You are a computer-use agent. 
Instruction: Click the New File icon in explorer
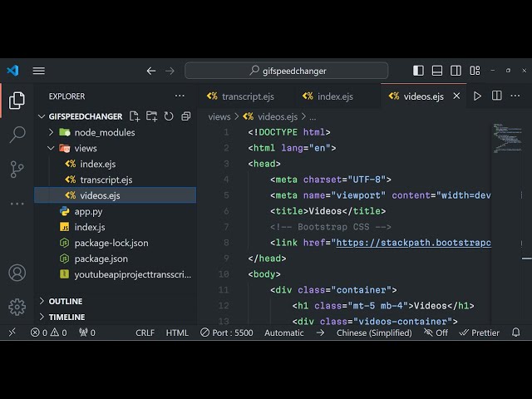[x=135, y=116]
